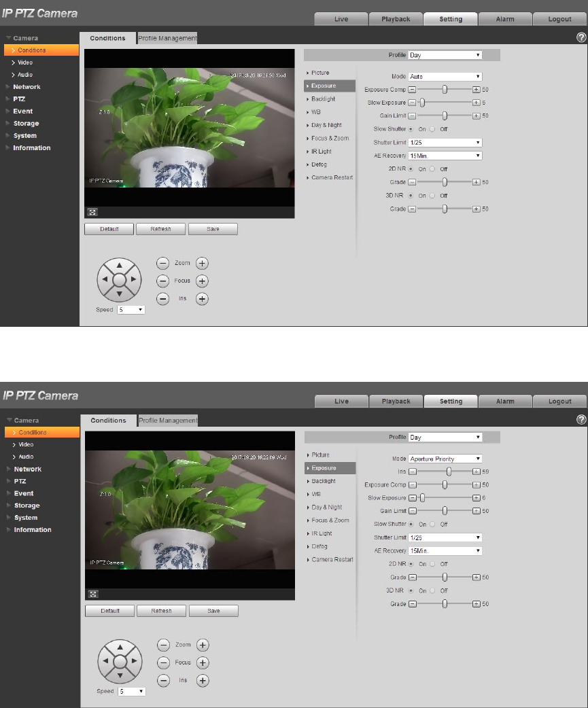Click Zoom plus button in lower screenshot
Screen dimensions: 588x708
click(203, 645)
